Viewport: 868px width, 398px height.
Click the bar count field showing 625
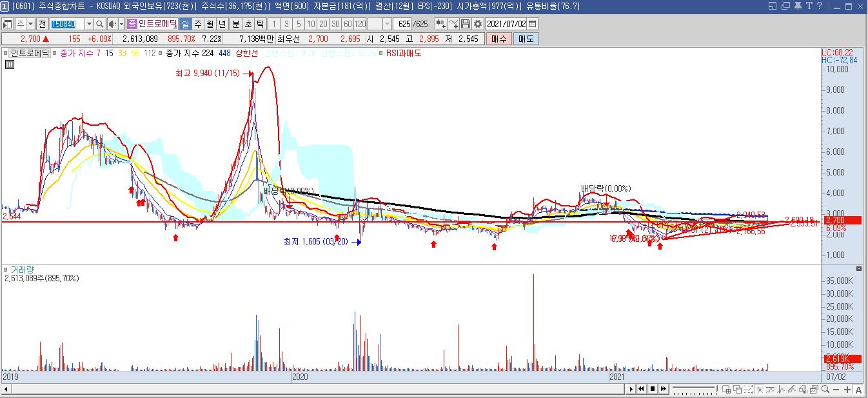pyautogui.click(x=403, y=24)
